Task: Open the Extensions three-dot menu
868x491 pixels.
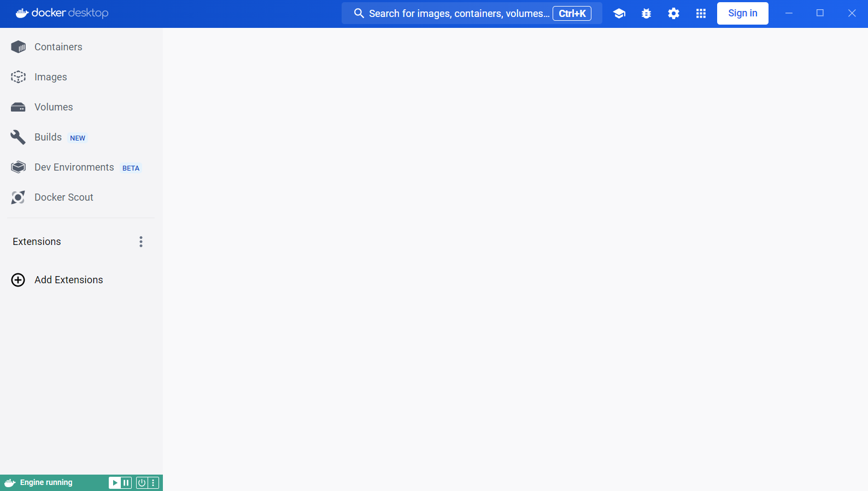Action: point(141,242)
